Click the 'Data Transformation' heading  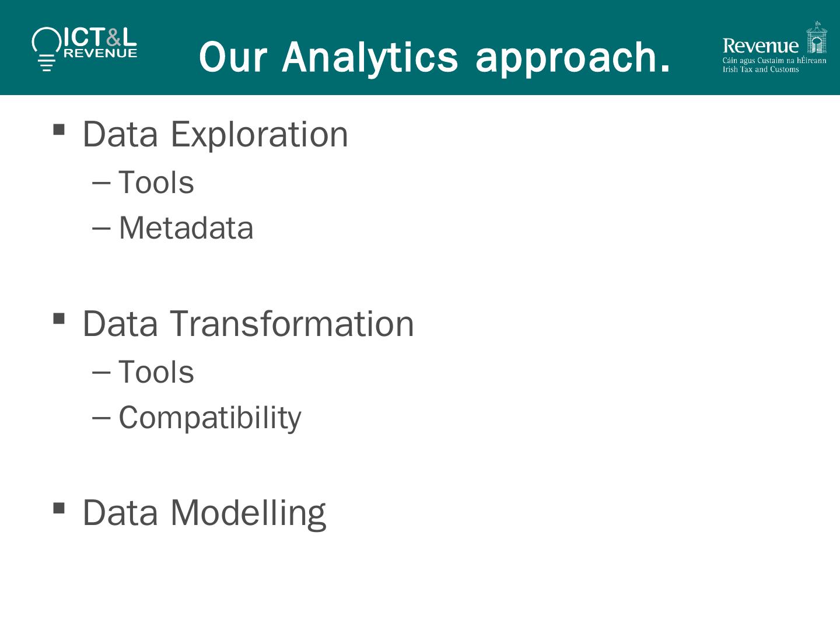click(248, 324)
